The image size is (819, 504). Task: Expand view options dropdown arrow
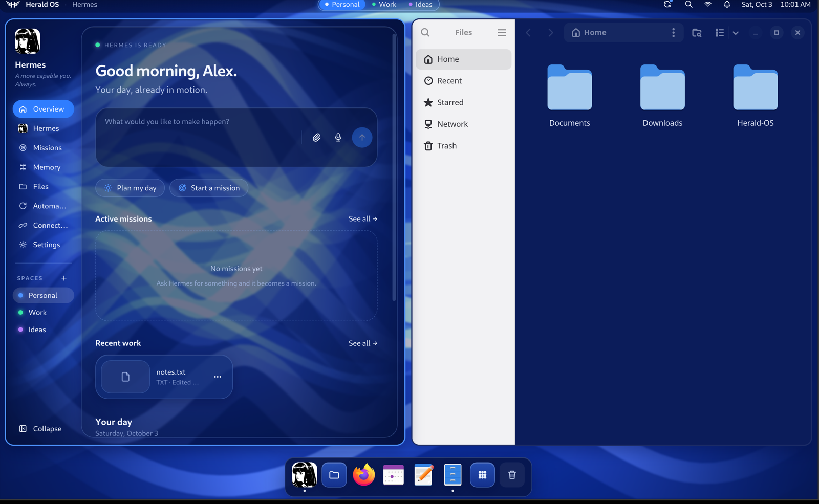[x=736, y=33]
